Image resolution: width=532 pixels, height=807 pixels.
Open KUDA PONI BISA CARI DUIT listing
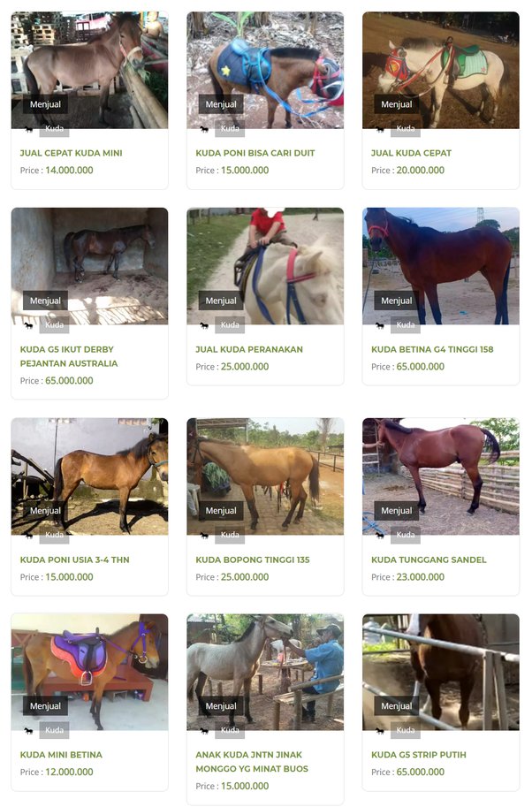pos(255,153)
